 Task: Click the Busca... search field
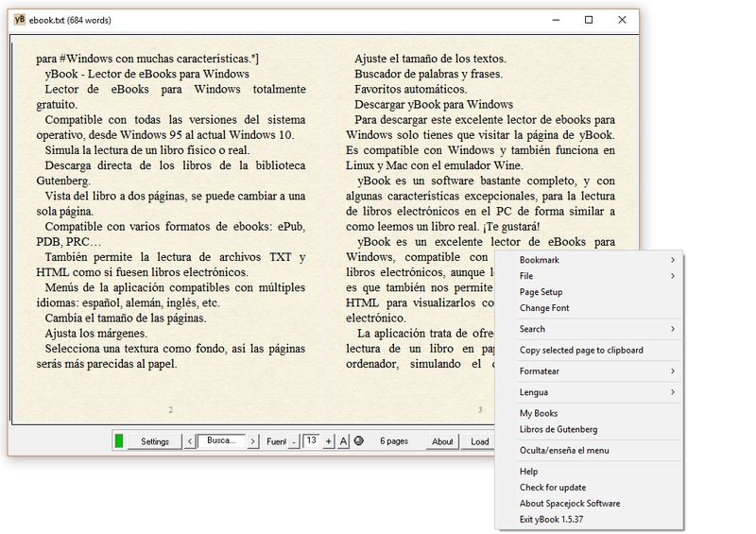(221, 440)
